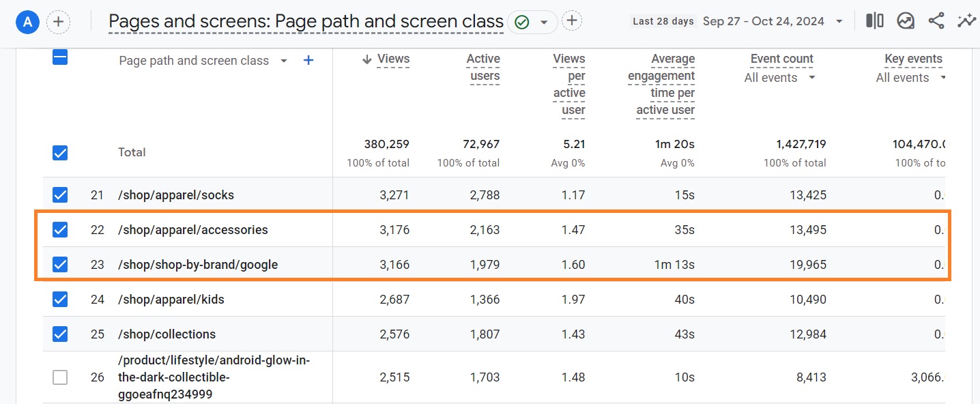The image size is (980, 404).
Task: Click the plus icon to add a secondary dimension
Action: click(308, 60)
